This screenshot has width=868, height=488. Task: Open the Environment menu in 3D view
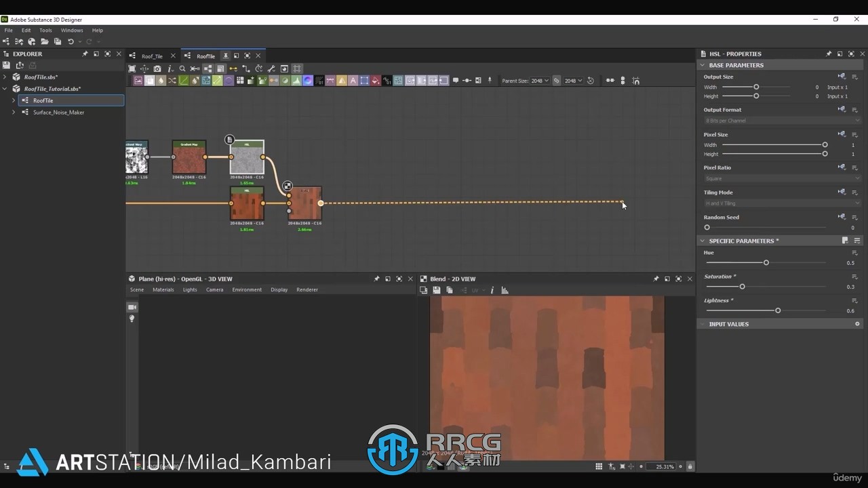[x=247, y=289]
